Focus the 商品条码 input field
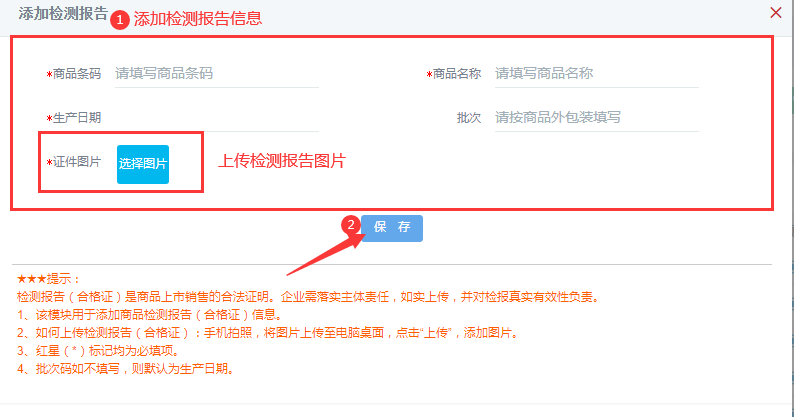 tap(217, 73)
